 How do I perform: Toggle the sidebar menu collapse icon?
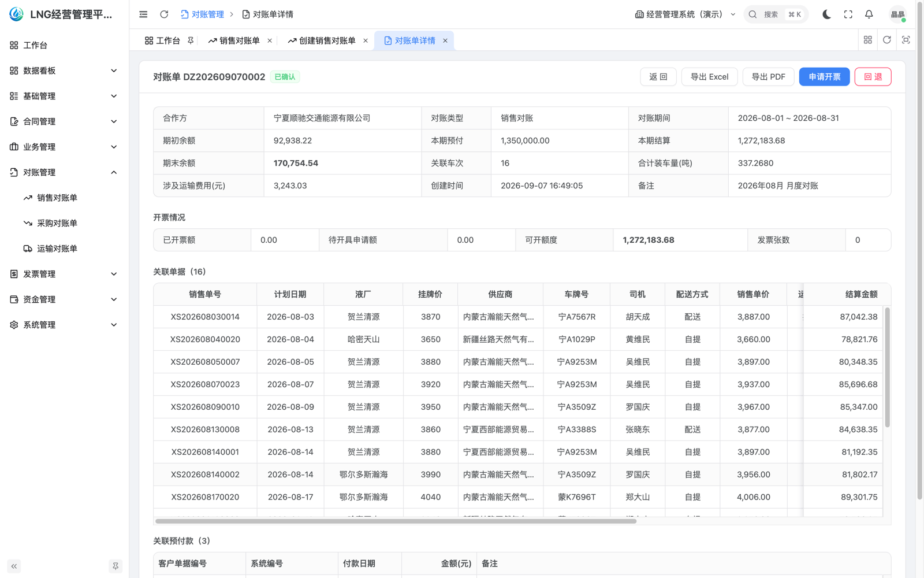[143, 14]
